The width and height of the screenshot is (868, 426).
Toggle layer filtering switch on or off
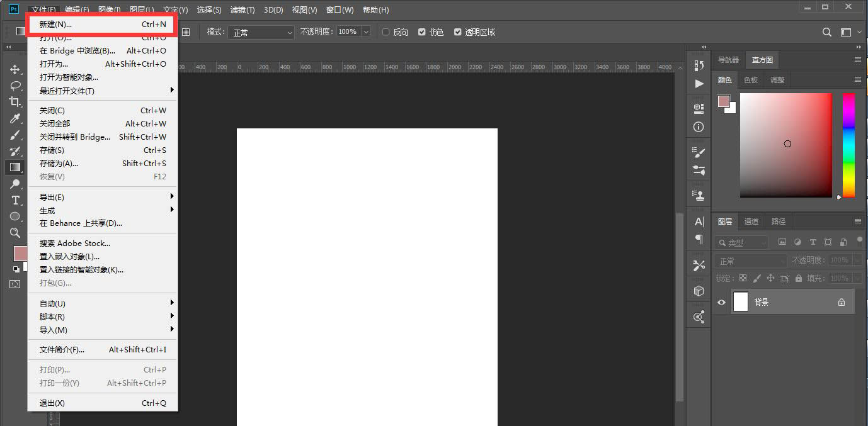[x=860, y=241]
